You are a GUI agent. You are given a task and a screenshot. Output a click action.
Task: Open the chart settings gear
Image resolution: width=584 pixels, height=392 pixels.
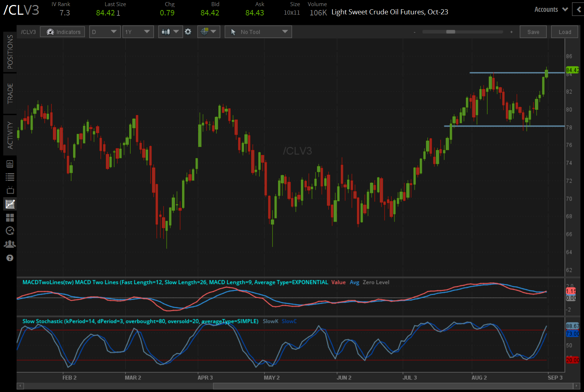click(188, 32)
